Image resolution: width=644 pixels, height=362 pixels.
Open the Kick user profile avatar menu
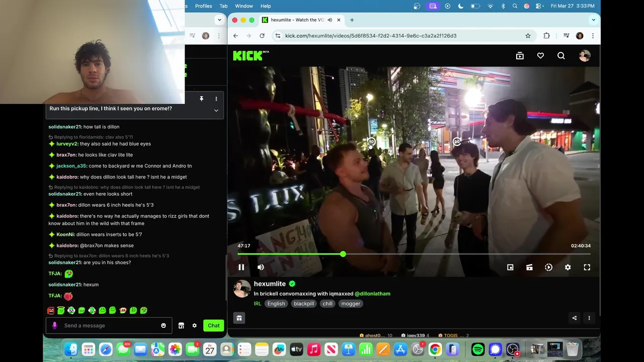coord(584,56)
